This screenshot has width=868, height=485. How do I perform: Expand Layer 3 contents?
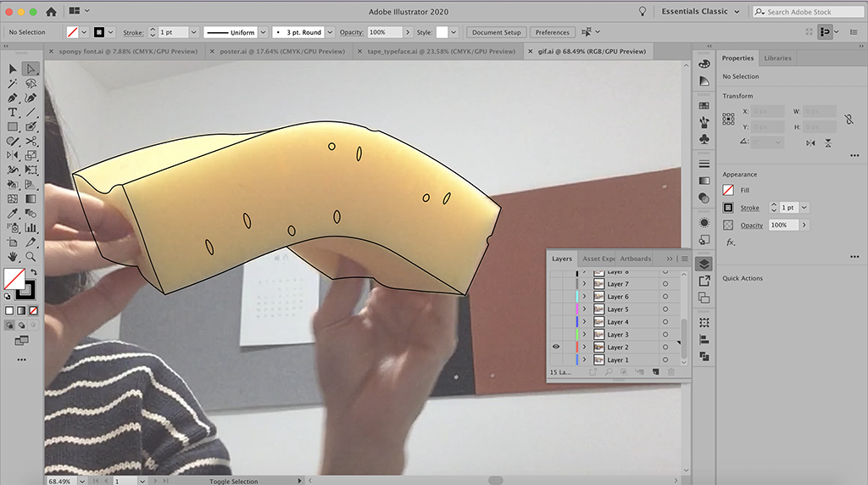[584, 335]
